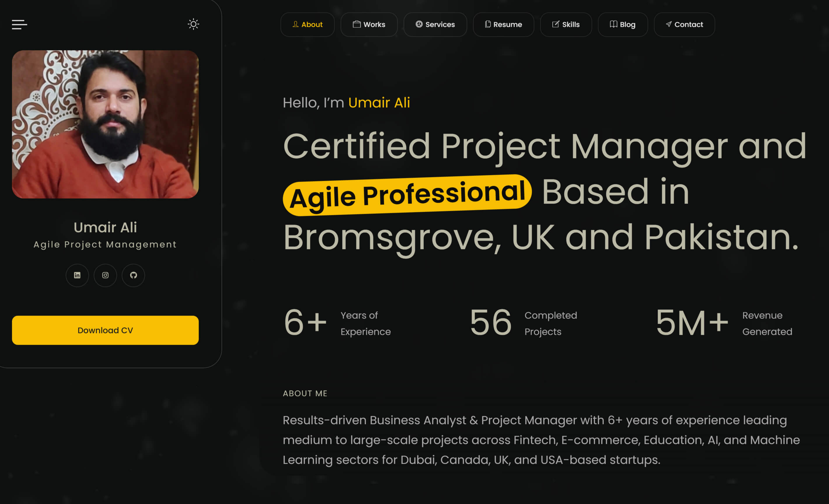Go to the Works section
Viewport: 829px width, 504px height.
point(369,24)
